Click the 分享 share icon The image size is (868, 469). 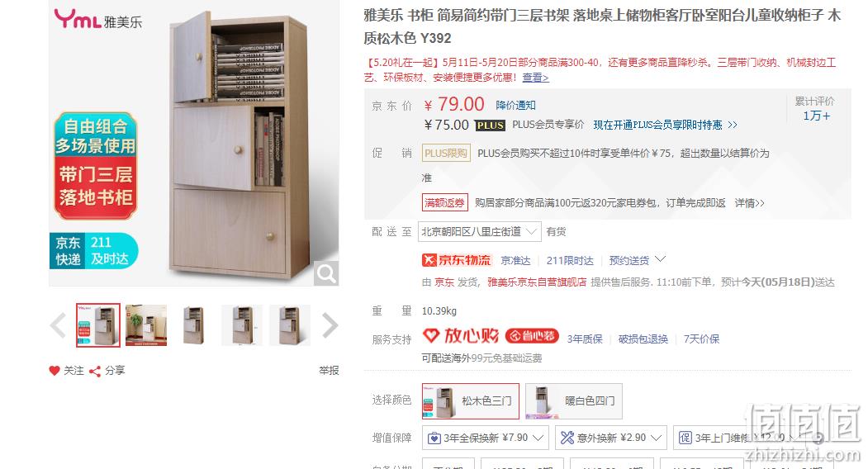(95, 371)
